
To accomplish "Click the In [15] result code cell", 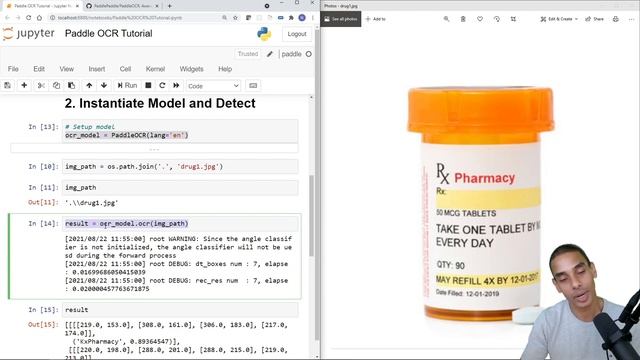I will [x=180, y=310].
